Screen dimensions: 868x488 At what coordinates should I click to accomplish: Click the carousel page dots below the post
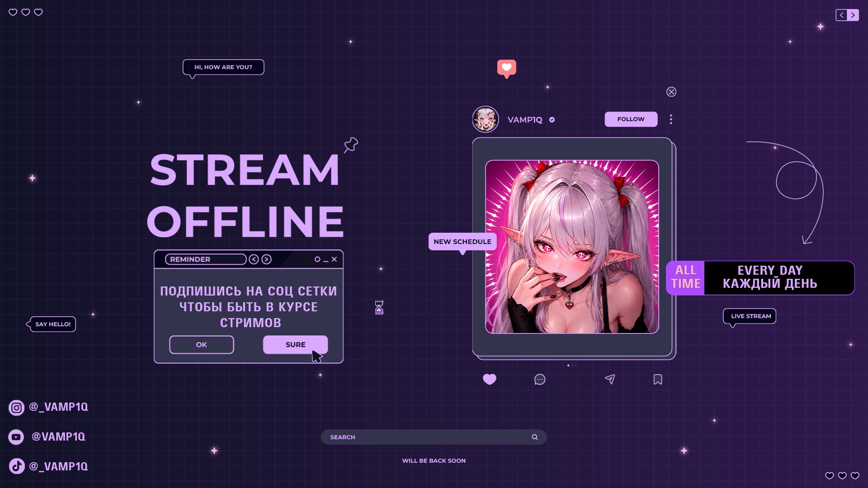572,365
